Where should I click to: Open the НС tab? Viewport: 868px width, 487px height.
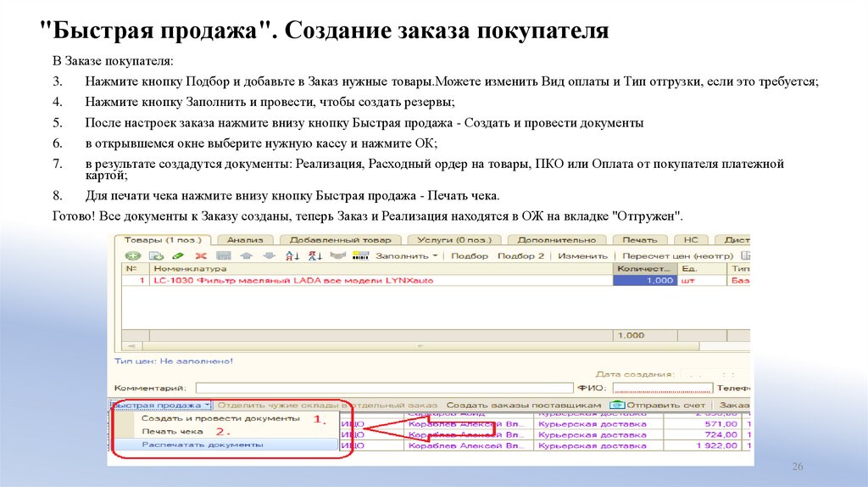pyautogui.click(x=691, y=240)
